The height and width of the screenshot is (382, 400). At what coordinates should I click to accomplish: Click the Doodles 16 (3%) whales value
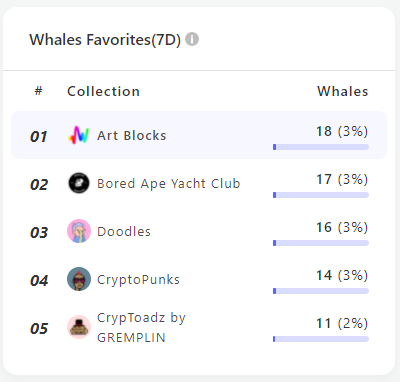(x=342, y=228)
